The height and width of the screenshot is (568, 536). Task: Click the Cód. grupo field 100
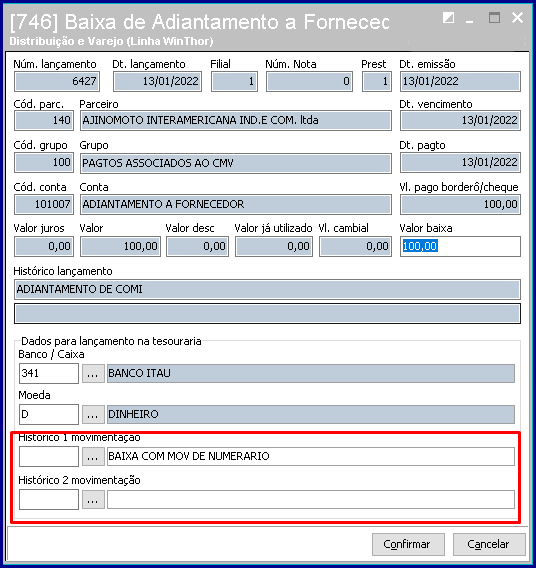coord(44,163)
